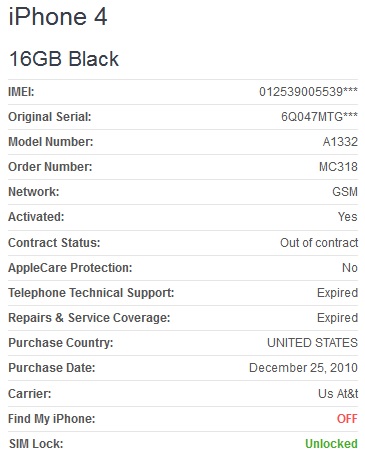Select the IMEI number value
This screenshot has height=455, width=365.
pyautogui.click(x=308, y=92)
